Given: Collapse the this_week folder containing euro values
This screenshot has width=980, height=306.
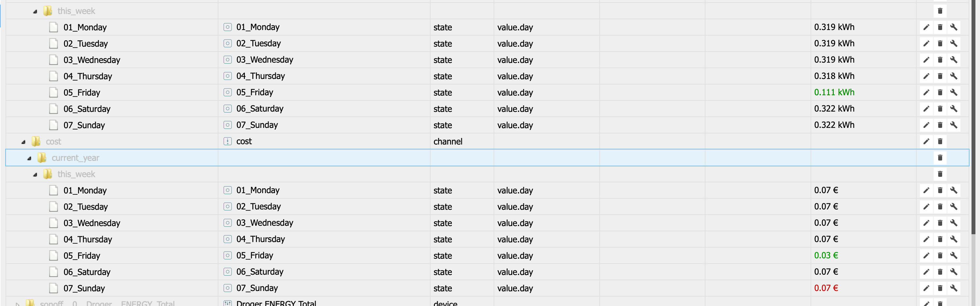Looking at the screenshot, I should 35,175.
